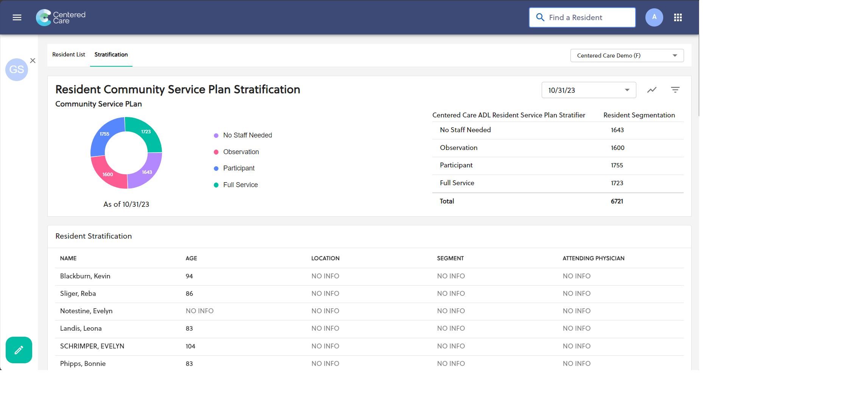Viewport: 868px width, 414px height.
Task: Click the green pencil edit button
Action: point(19,350)
